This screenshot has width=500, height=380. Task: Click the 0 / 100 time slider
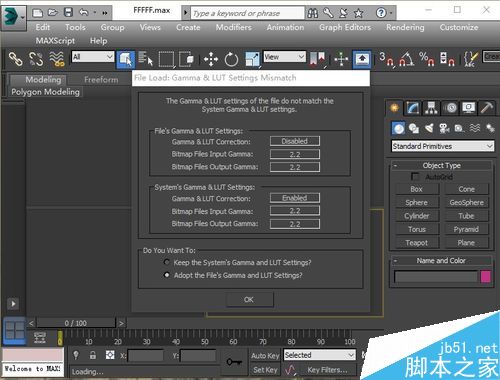76,323
